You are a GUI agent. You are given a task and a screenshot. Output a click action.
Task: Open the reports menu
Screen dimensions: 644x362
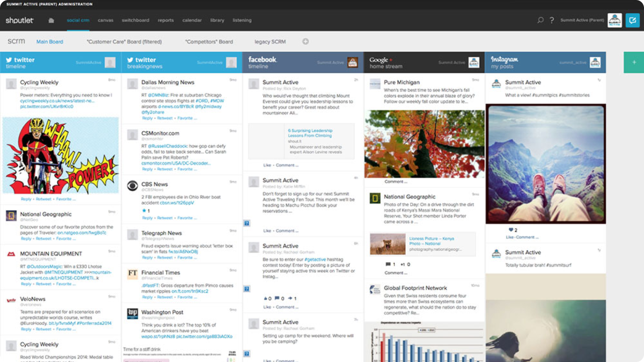(165, 20)
